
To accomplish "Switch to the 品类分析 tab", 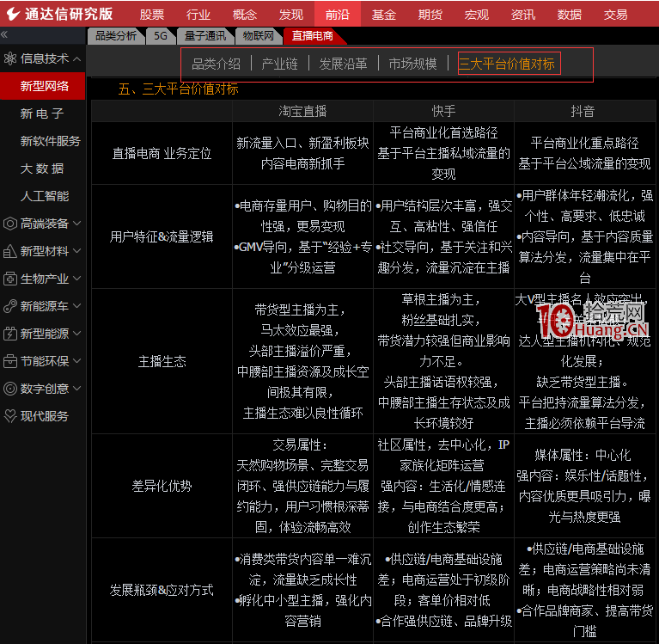I will coord(116,36).
